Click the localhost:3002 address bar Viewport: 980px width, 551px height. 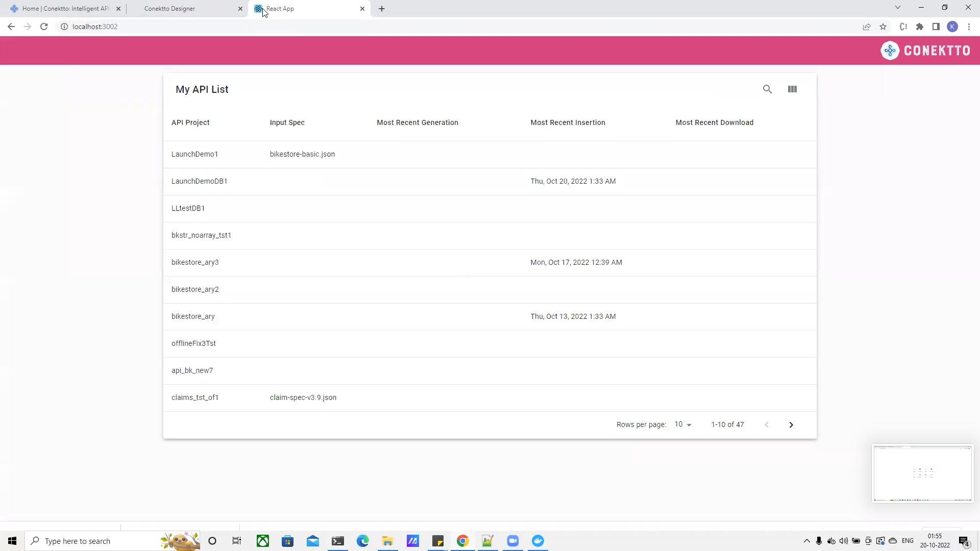[x=95, y=27]
